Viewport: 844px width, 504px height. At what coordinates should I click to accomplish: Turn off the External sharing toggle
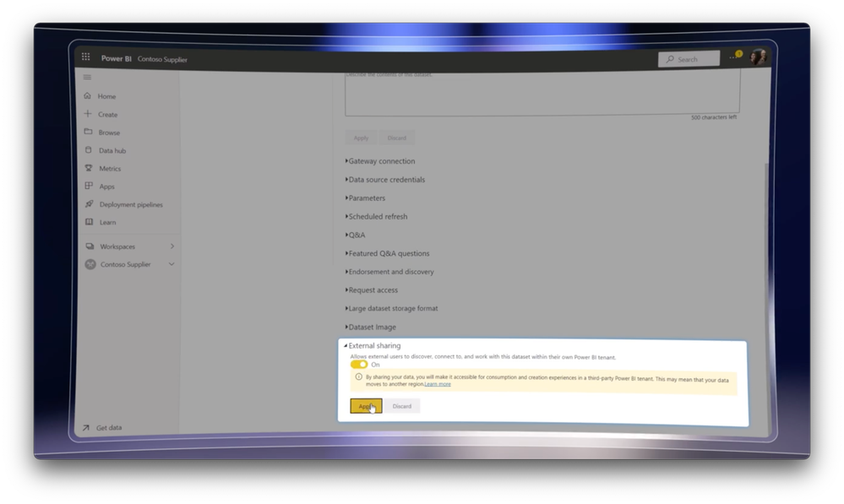coord(359,365)
